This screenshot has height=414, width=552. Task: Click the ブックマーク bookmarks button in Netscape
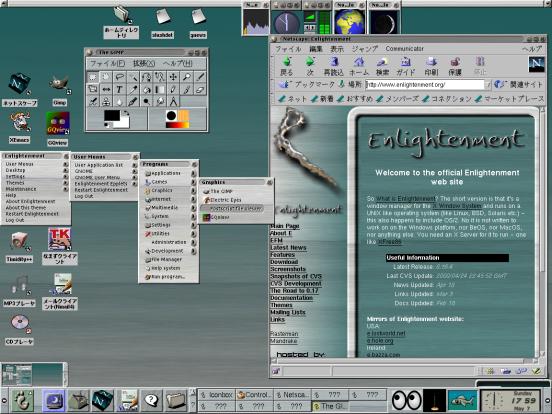(307, 84)
